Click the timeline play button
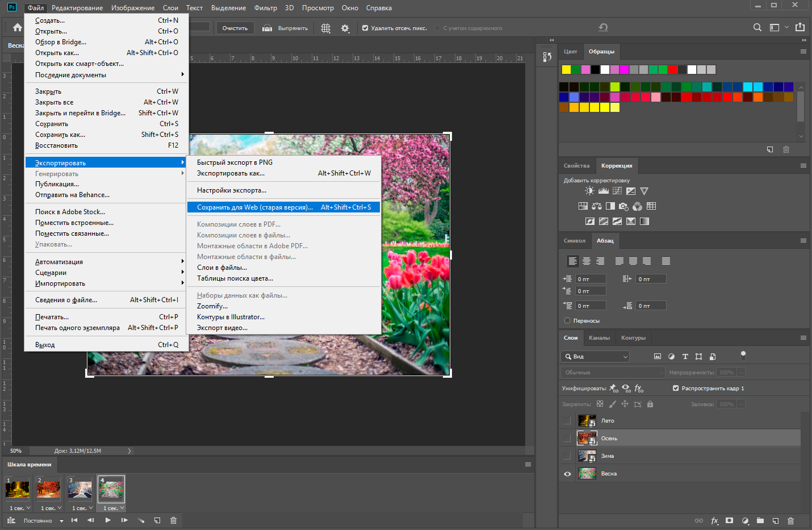This screenshot has height=530, width=812. 108,520
